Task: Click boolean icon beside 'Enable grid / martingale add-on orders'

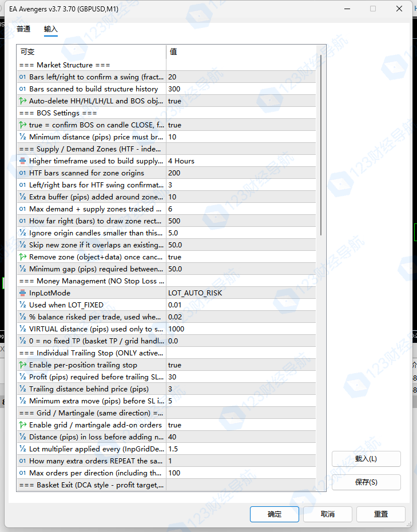Action: coord(22,425)
